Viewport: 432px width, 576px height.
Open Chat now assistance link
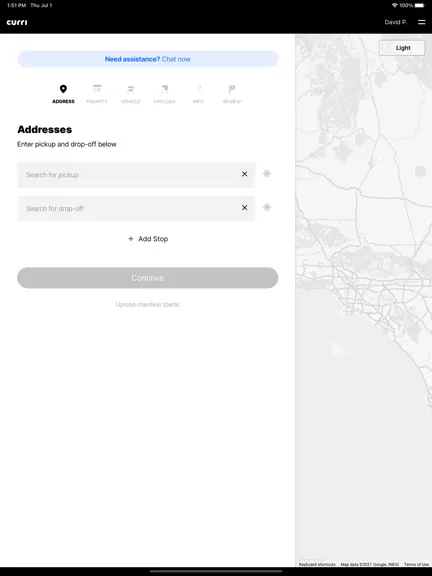click(x=176, y=59)
